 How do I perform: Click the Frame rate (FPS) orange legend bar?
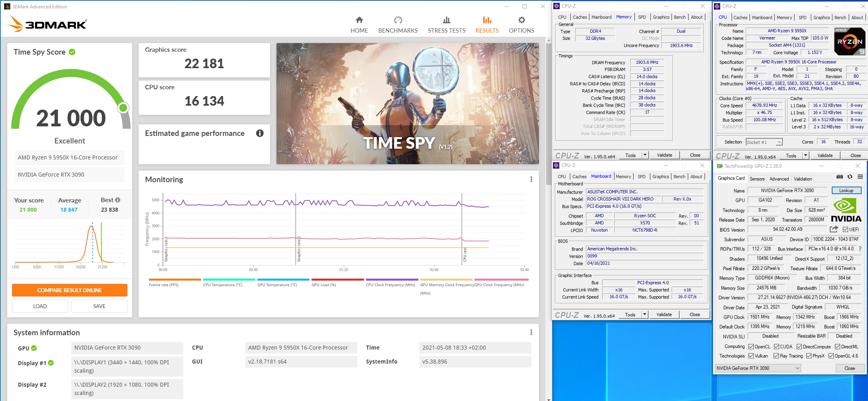[175, 279]
